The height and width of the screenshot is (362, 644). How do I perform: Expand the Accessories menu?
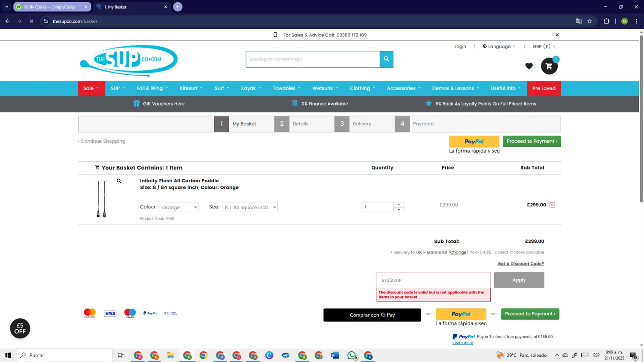coord(404,88)
